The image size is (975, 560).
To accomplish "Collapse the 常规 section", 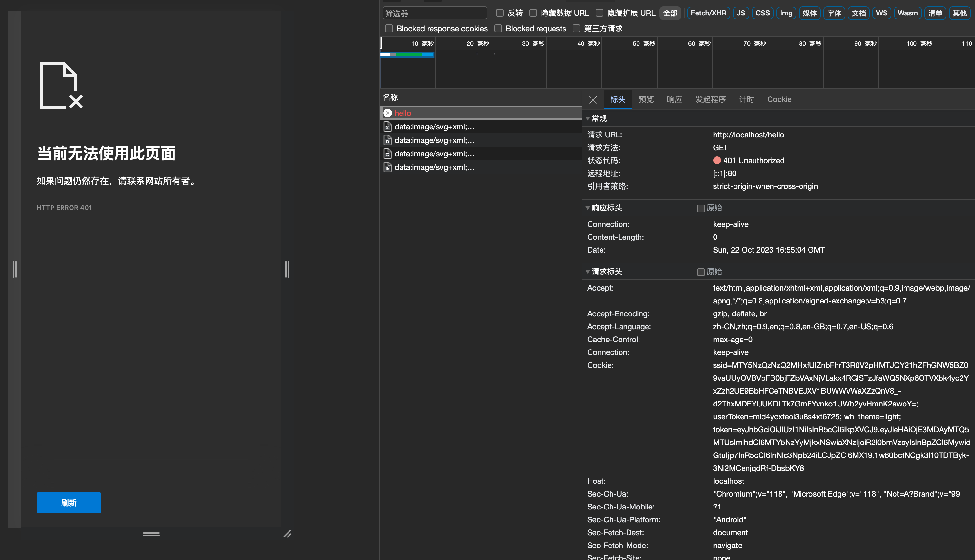I will [588, 118].
